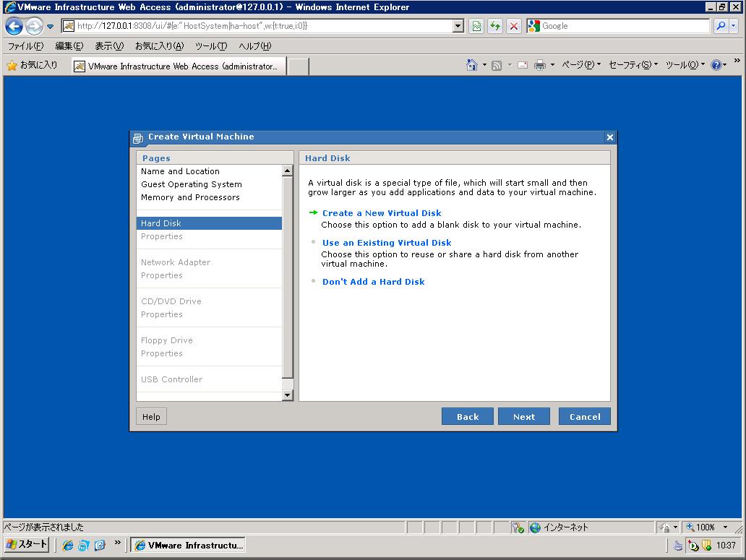Click the popup blocker status bar icon

pyautogui.click(x=518, y=527)
